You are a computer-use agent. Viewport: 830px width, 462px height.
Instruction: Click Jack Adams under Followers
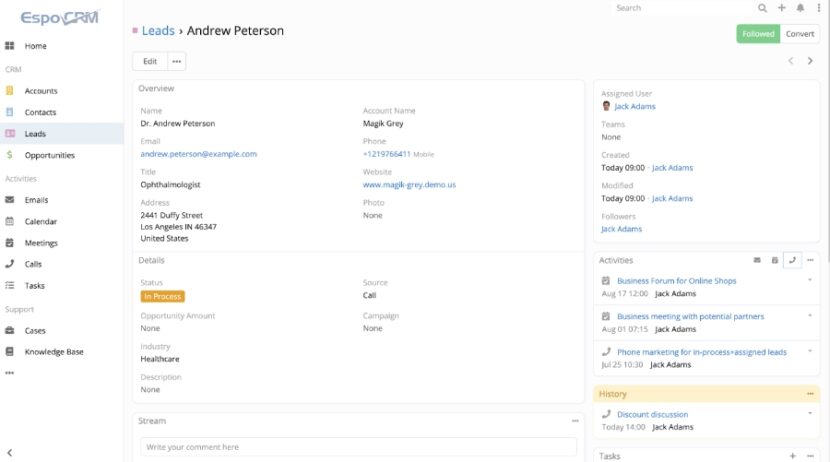[x=621, y=229]
